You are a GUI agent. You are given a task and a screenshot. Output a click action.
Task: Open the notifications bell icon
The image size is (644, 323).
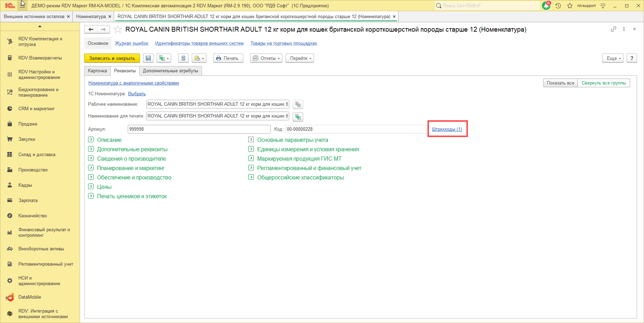pos(546,6)
